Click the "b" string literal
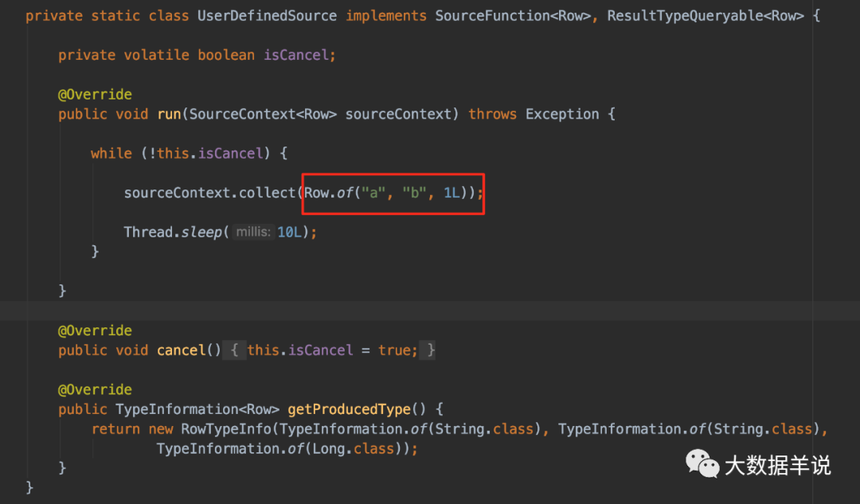Viewport: 860px width, 504px height. 415,193
